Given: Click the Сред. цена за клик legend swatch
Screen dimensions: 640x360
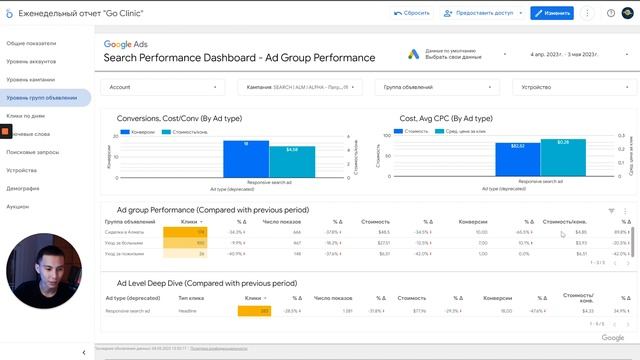Looking at the screenshot, I should 439,131.
